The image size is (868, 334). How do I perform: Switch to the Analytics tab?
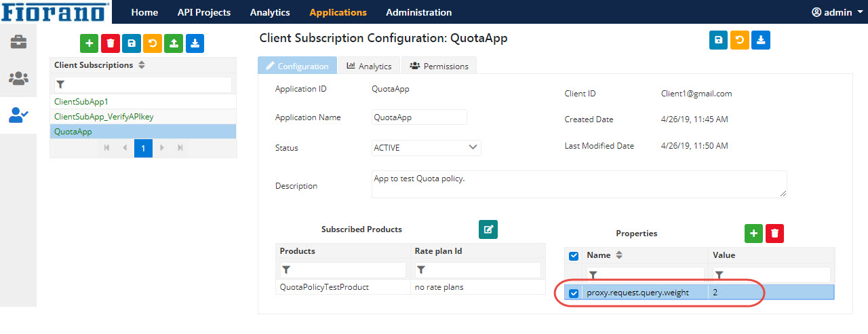pyautogui.click(x=369, y=66)
